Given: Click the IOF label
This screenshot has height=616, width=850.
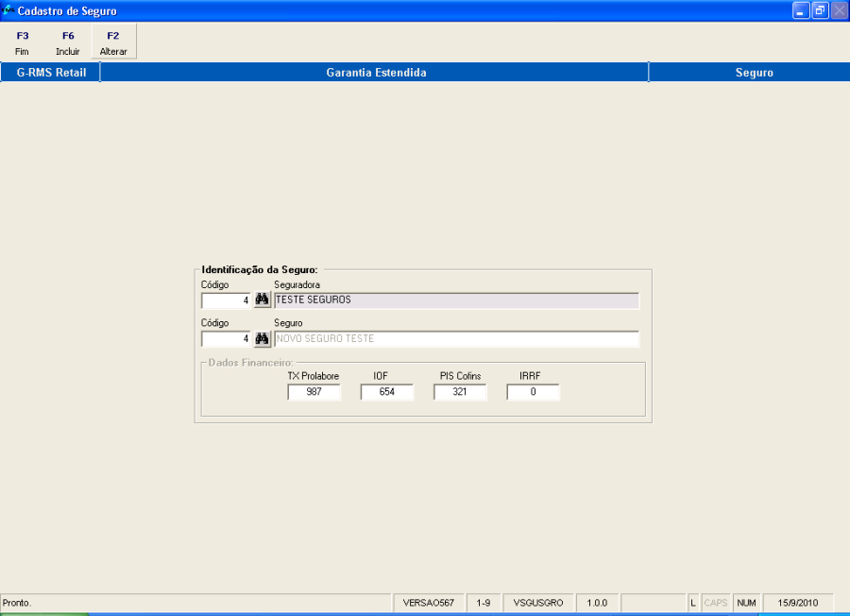Looking at the screenshot, I should tap(381, 376).
